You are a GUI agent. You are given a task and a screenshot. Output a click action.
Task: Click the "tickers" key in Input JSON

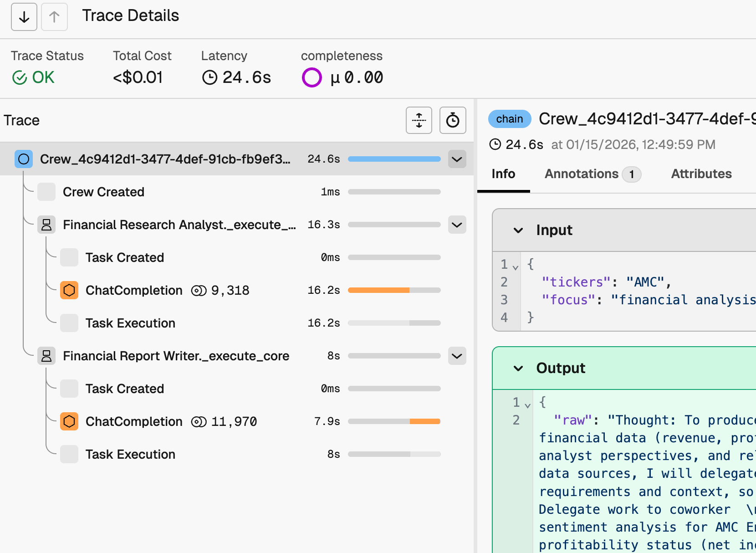coord(576,282)
